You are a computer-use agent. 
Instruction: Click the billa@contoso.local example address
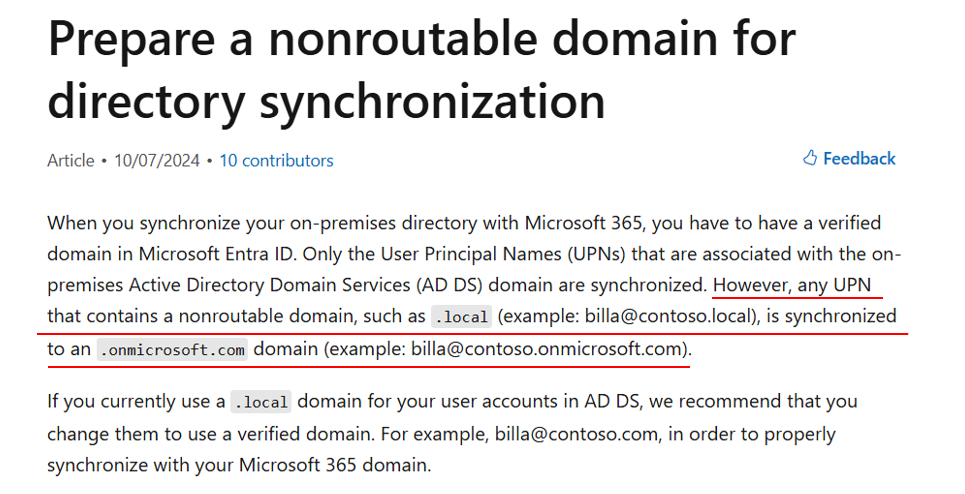pyautogui.click(x=669, y=316)
